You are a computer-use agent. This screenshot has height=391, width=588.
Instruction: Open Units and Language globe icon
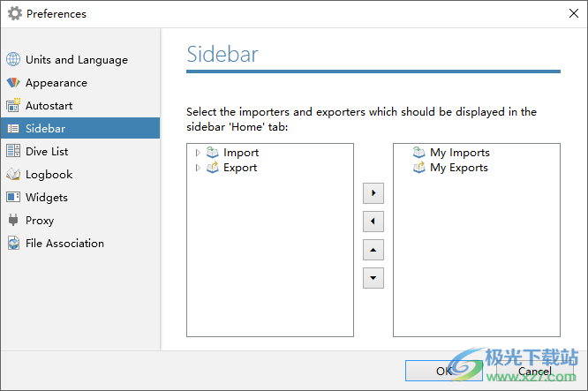click(13, 59)
